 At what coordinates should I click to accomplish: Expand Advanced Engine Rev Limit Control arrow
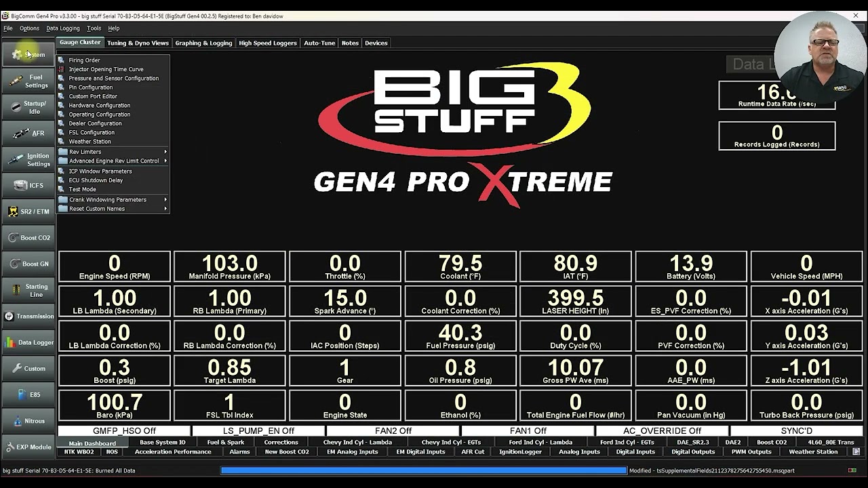(165, 161)
